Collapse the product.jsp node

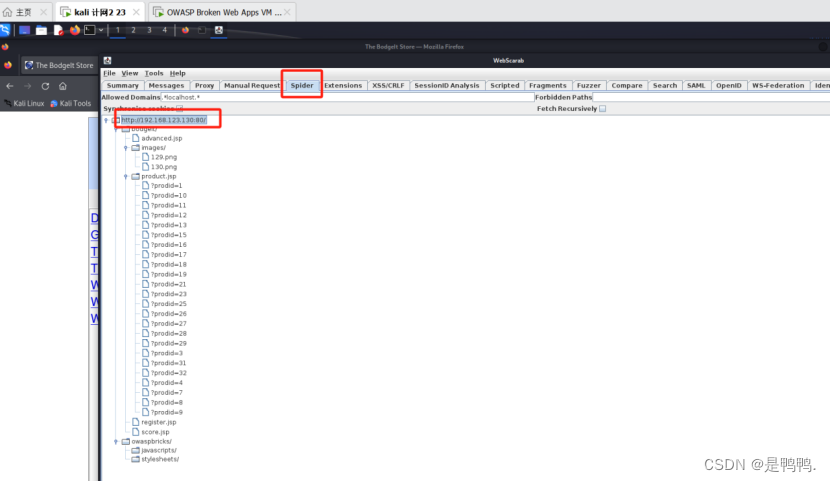click(x=126, y=177)
